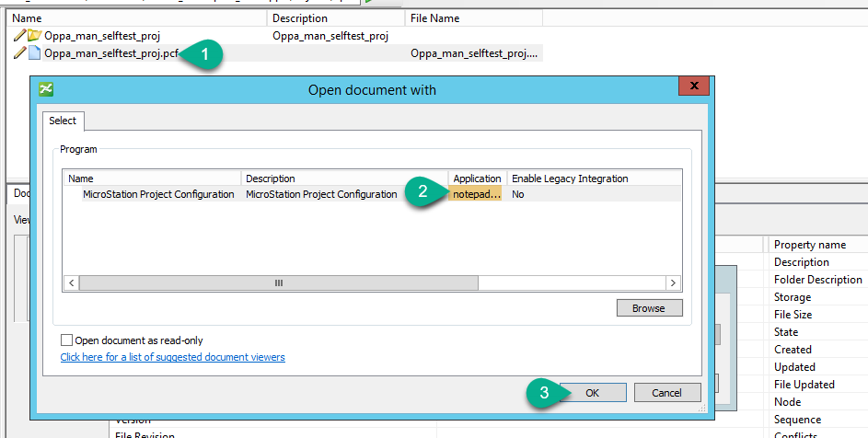Select the Updated property row

pos(818,367)
